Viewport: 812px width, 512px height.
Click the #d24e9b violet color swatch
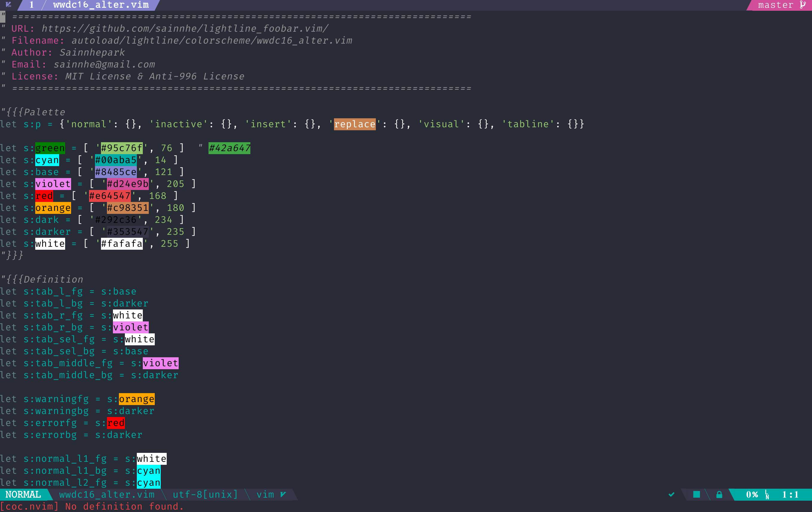128,184
